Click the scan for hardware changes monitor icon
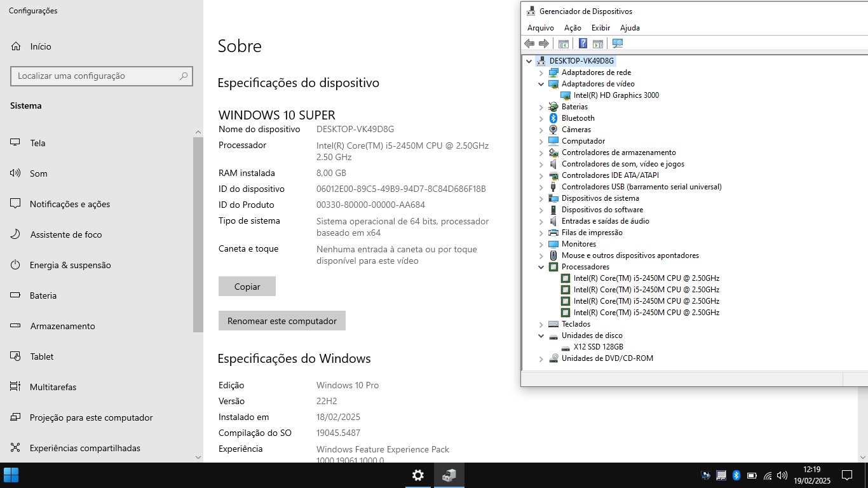The image size is (868, 488). 618,43
